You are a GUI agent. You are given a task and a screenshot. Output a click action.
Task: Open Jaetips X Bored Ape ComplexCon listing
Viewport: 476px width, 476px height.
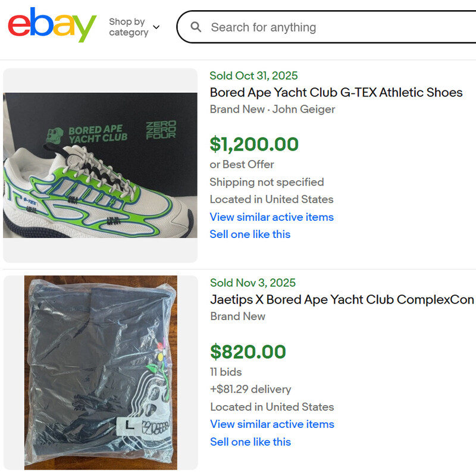point(342,299)
